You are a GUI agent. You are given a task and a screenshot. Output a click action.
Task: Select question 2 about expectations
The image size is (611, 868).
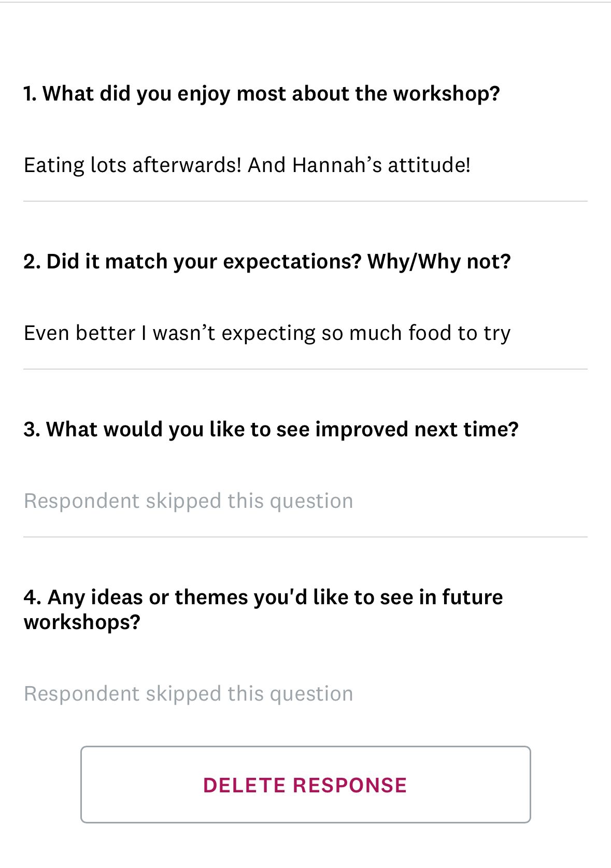pos(267,261)
